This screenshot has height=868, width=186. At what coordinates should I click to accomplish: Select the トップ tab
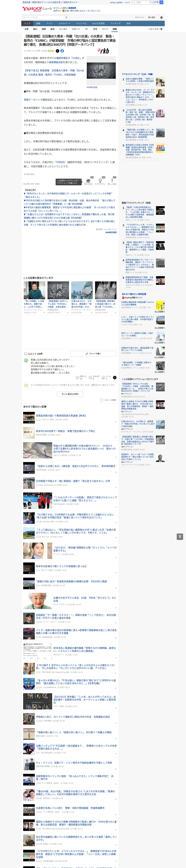pyautogui.click(x=27, y=24)
